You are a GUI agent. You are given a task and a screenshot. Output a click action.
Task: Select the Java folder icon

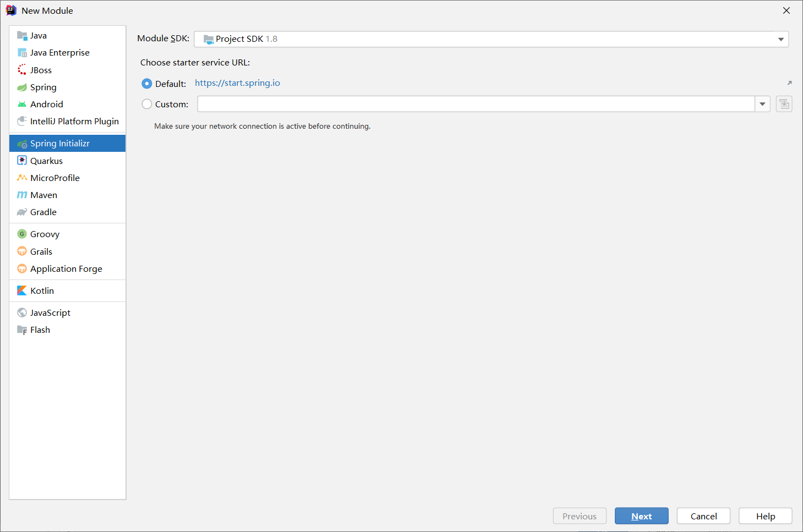[22, 36]
